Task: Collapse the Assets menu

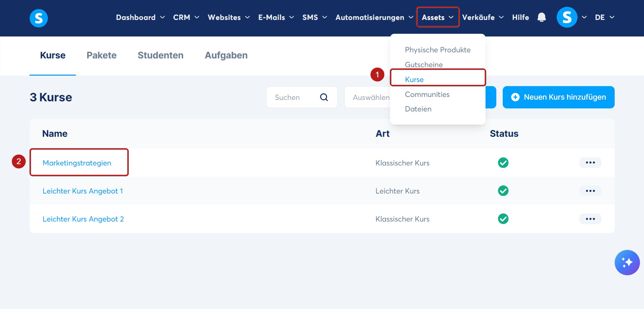Action: 438,17
